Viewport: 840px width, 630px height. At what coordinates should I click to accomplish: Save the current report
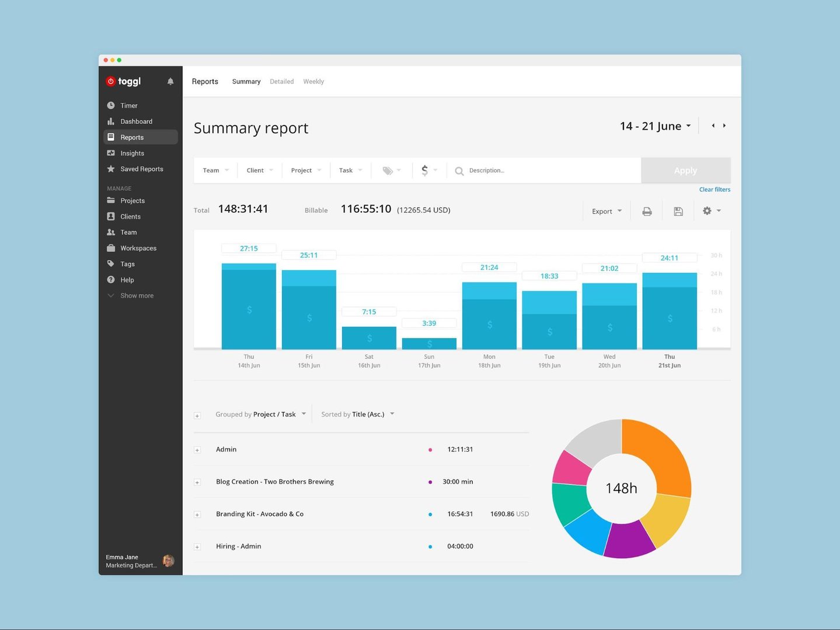click(678, 211)
